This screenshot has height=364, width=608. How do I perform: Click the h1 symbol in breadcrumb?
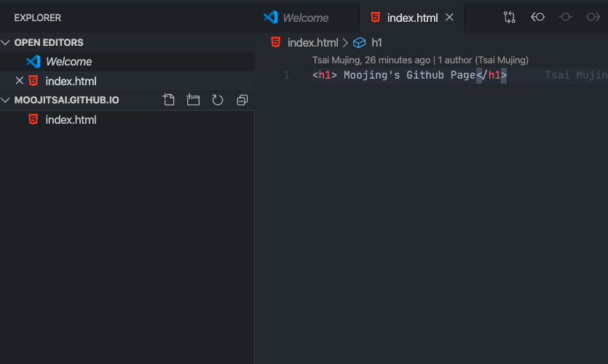click(376, 43)
